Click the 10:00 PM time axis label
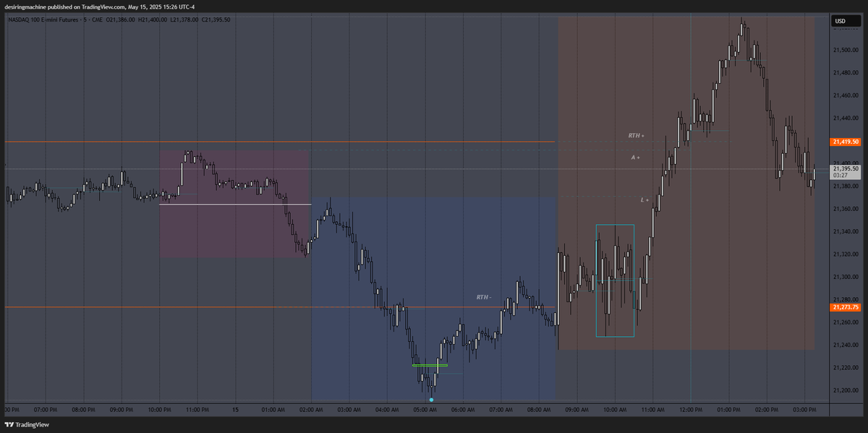 click(x=159, y=409)
